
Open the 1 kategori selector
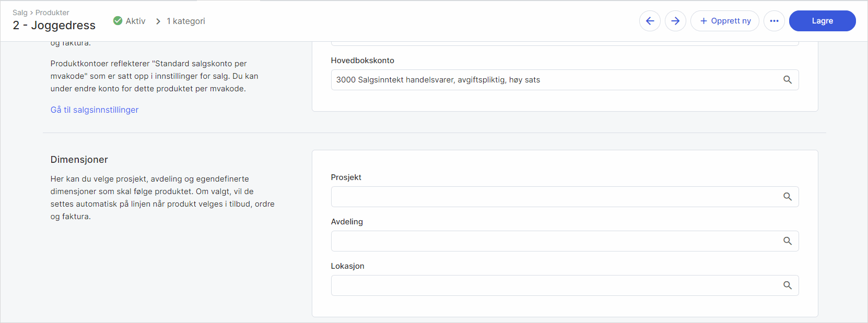pyautogui.click(x=186, y=21)
